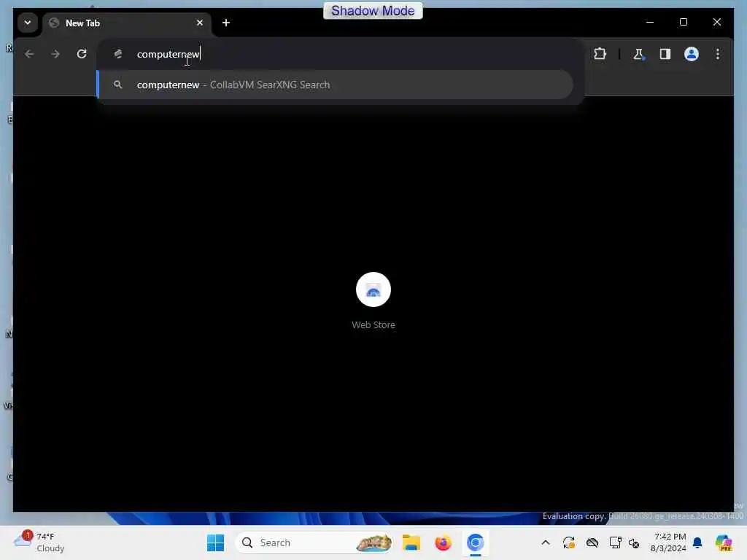This screenshot has width=747, height=560.
Task: Click the taskbar Search box
Action: [x=314, y=542]
